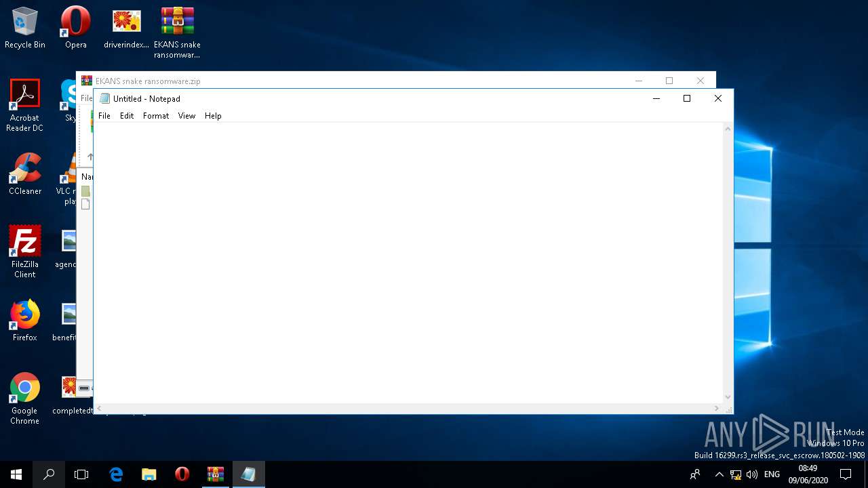
Task: Check the network status tray icon
Action: pyautogui.click(x=736, y=474)
